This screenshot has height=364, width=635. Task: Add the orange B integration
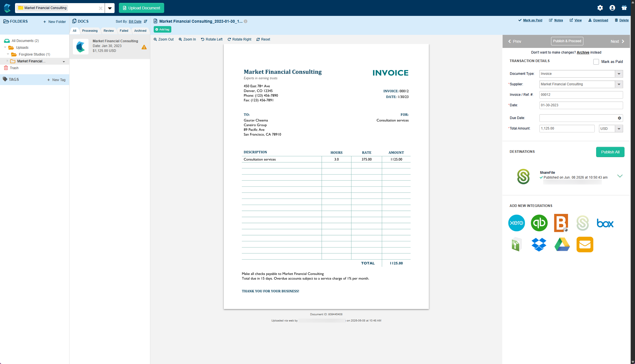(561, 223)
